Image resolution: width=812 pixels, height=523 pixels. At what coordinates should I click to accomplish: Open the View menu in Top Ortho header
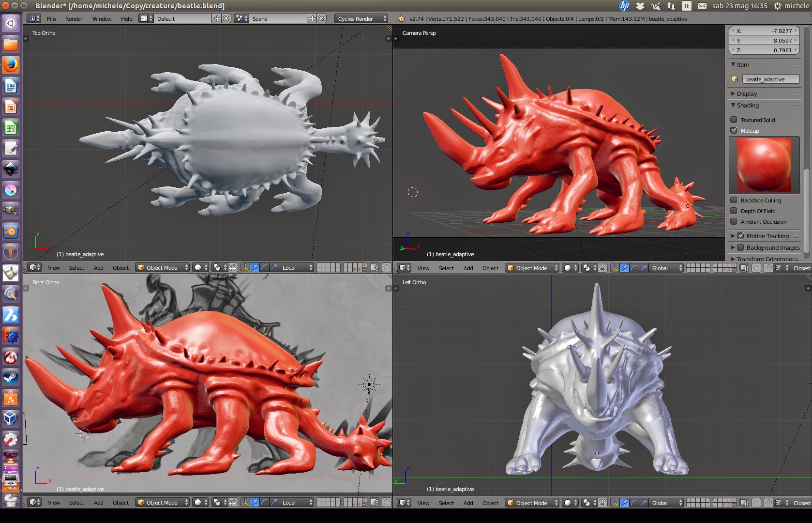pos(54,267)
